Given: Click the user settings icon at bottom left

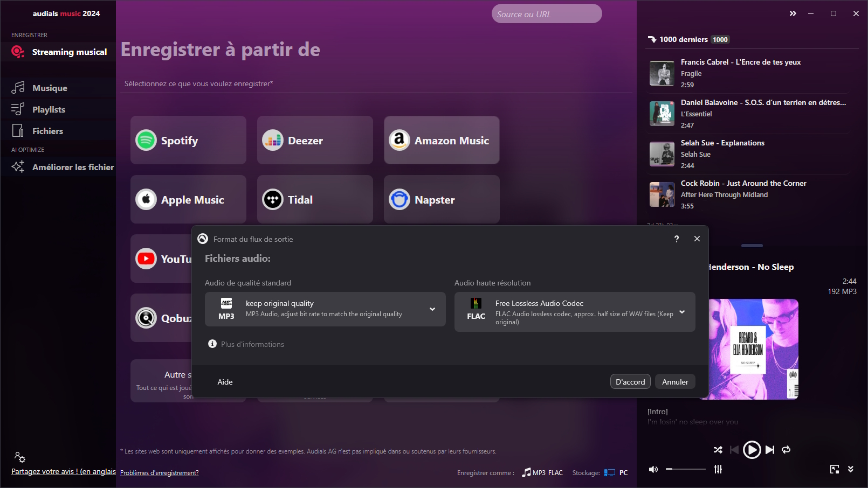Looking at the screenshot, I should (x=20, y=457).
